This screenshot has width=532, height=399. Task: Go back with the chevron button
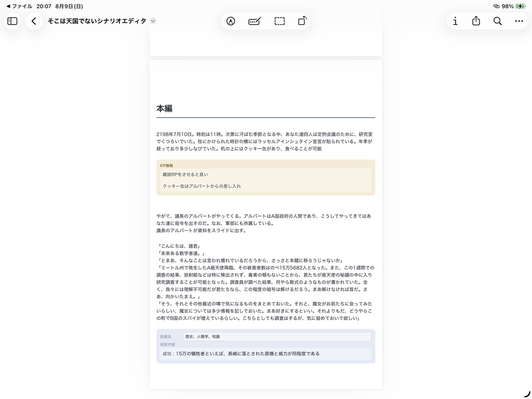[34, 21]
